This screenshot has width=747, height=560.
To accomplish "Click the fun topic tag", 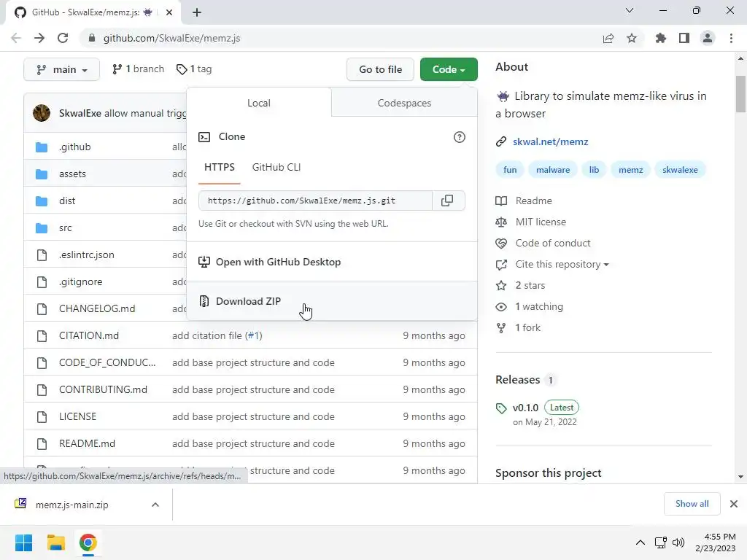I will click(510, 170).
